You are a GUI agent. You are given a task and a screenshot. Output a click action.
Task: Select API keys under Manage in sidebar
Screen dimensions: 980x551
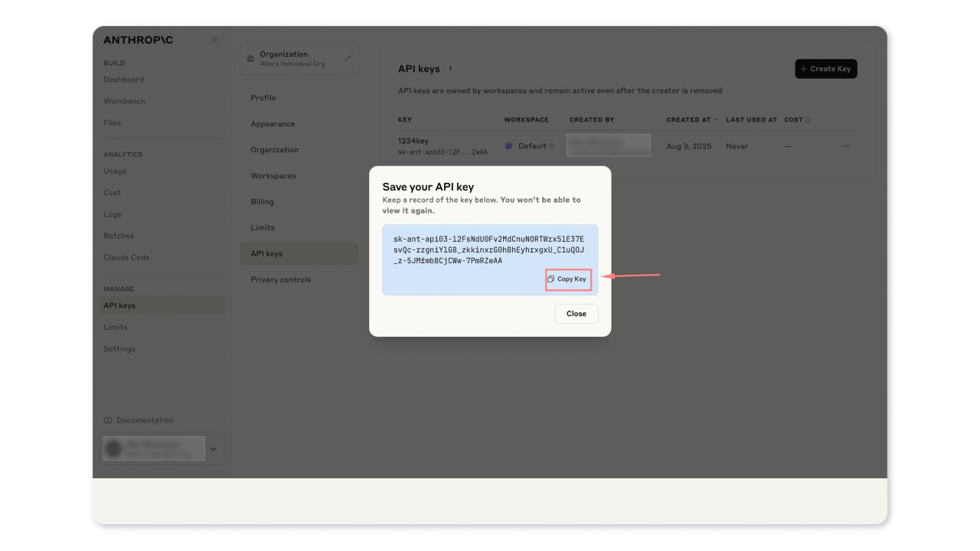[162, 305]
